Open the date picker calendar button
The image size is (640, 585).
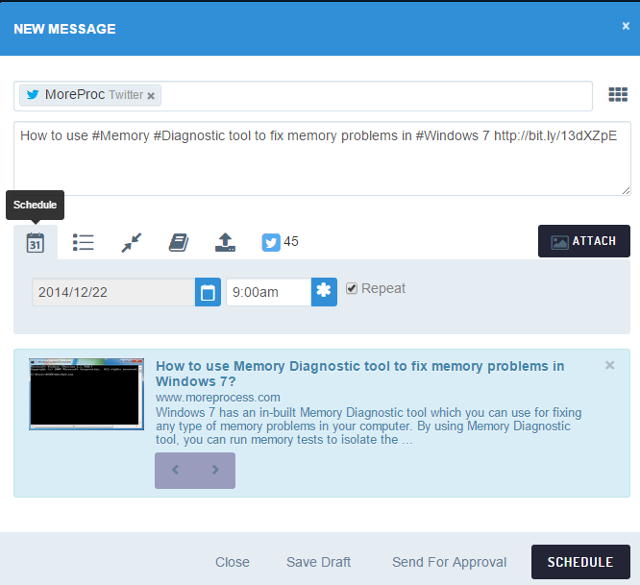click(208, 292)
